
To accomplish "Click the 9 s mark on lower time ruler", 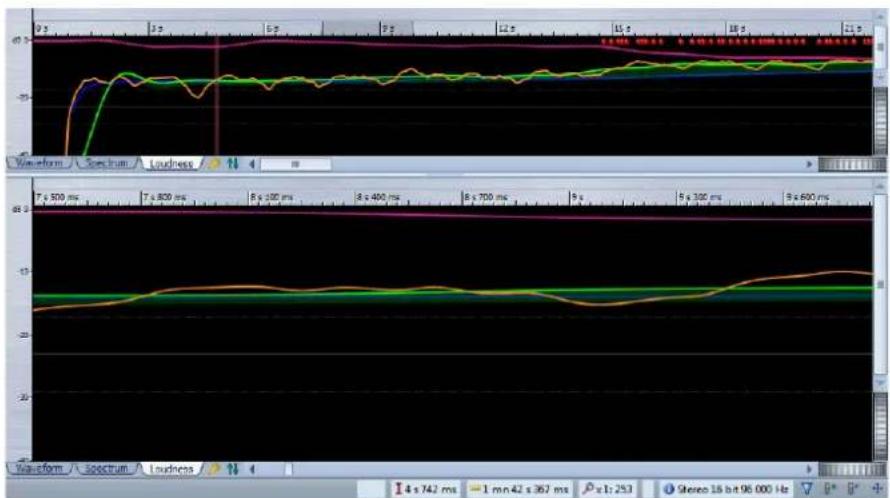I will 577,197.
